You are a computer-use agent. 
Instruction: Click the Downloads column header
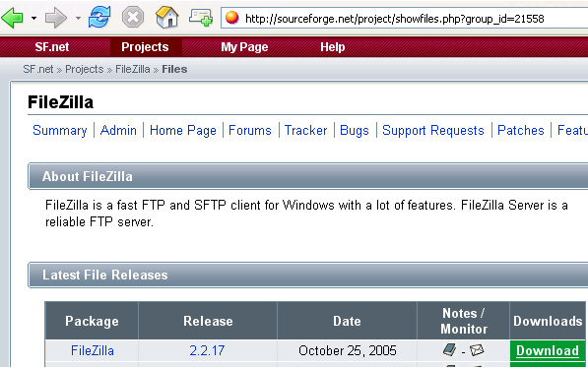(548, 321)
